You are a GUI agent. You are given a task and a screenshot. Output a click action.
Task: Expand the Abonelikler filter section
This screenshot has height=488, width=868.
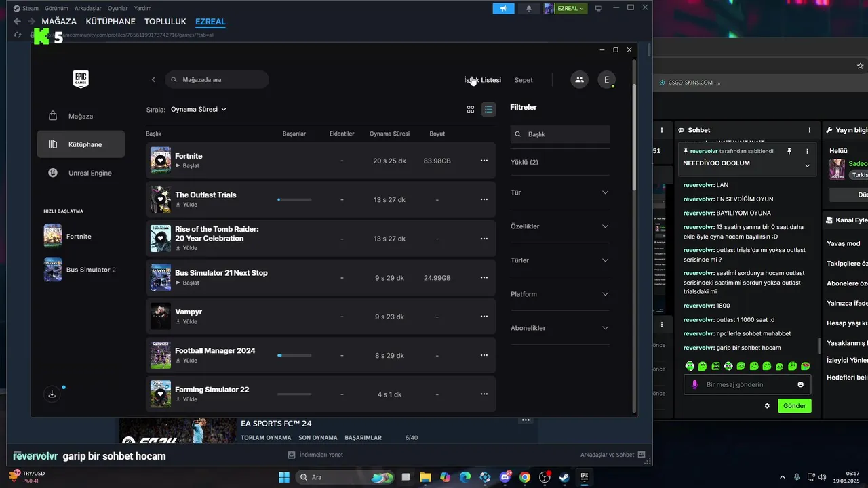coord(560,328)
